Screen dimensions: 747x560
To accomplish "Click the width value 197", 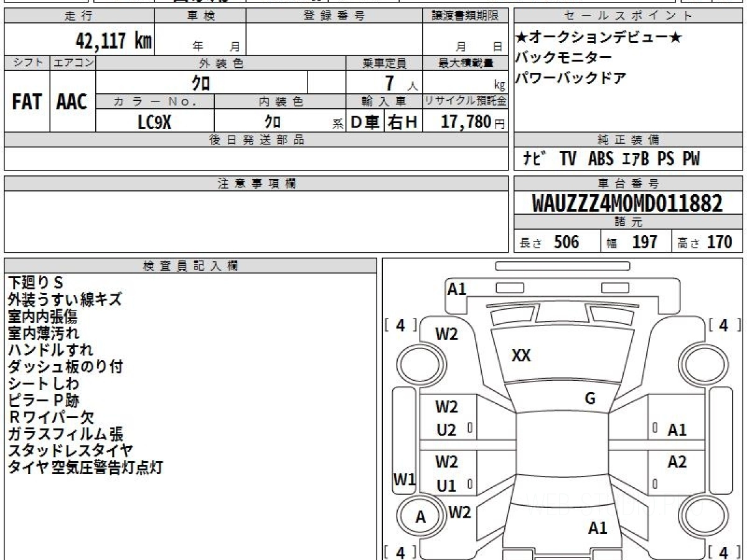I will coord(645,242).
